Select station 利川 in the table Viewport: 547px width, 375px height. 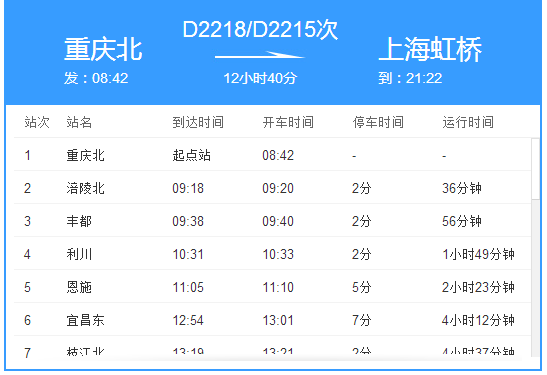79,254
